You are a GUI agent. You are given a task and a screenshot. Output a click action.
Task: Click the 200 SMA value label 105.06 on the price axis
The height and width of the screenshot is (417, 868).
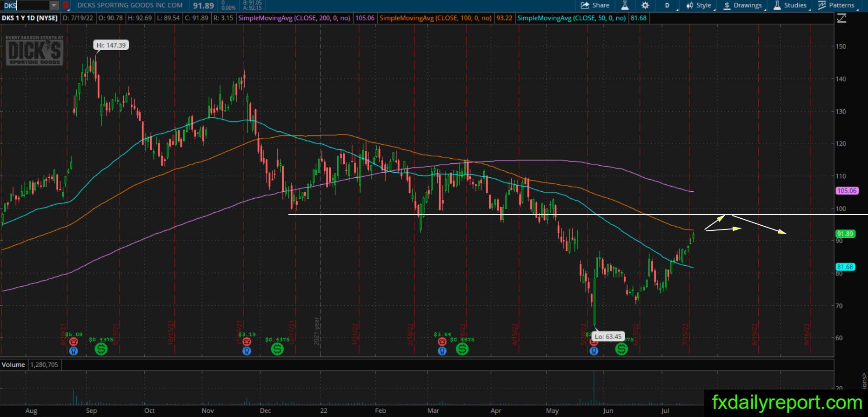[x=847, y=191]
